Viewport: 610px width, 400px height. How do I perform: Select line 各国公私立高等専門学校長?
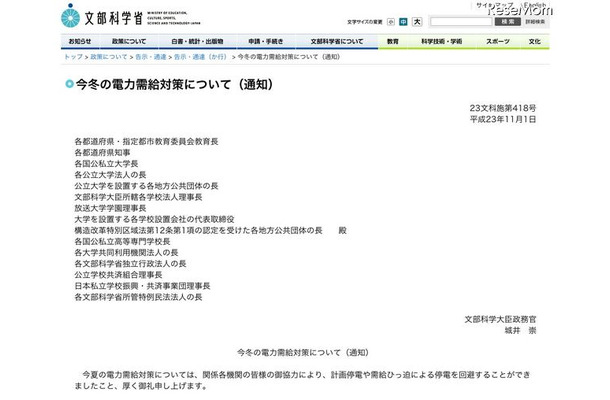122,242
